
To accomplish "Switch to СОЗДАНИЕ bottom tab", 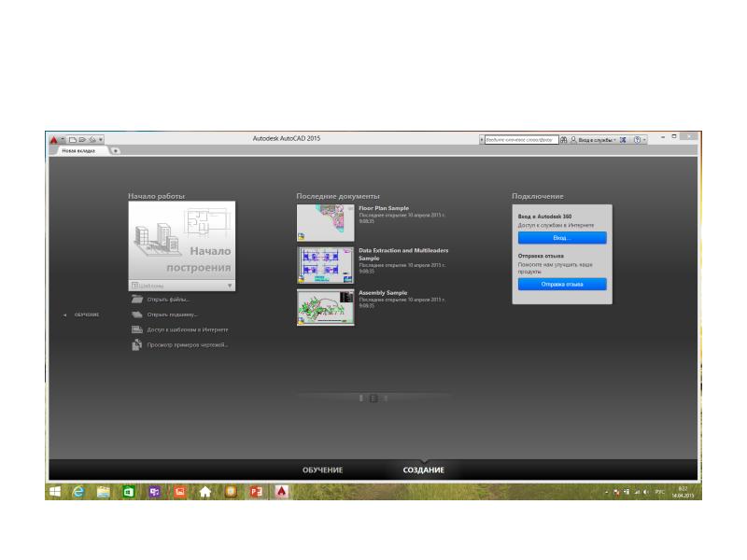I will pos(424,470).
